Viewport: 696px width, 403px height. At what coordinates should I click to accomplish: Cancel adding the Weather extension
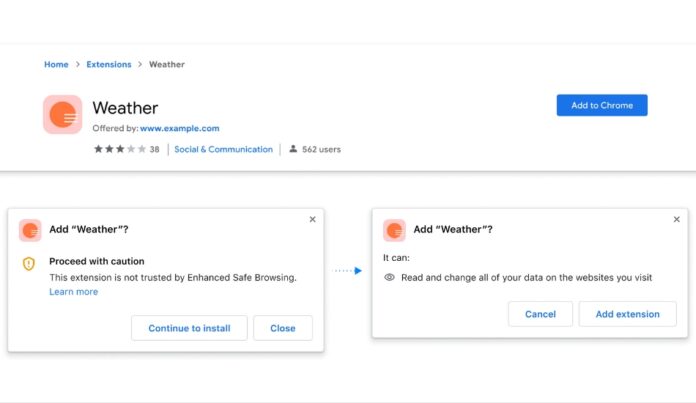[540, 314]
